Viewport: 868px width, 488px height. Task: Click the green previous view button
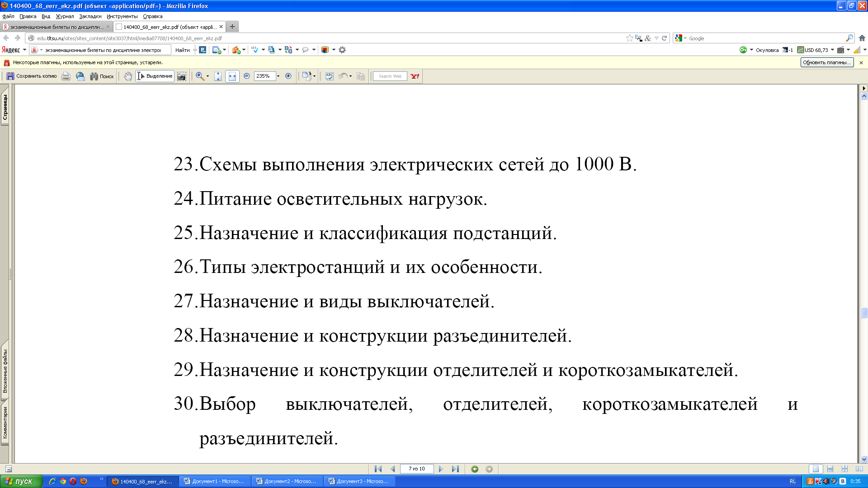tap(475, 469)
